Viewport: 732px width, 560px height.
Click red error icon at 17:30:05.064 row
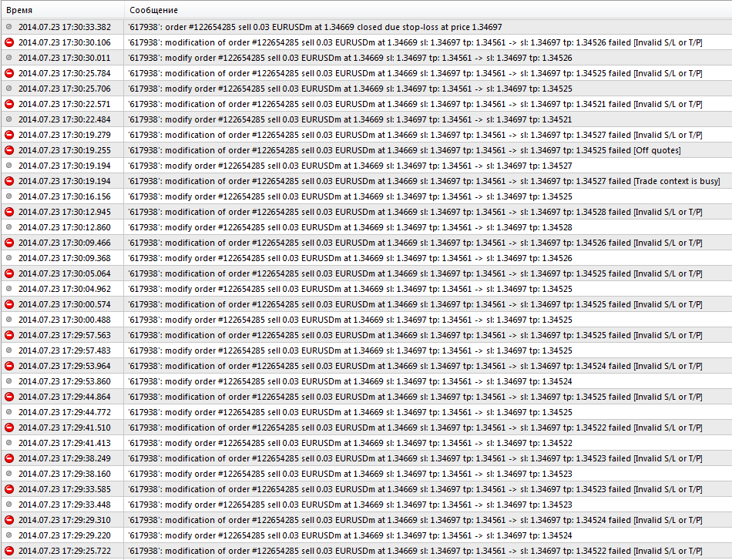point(9,273)
